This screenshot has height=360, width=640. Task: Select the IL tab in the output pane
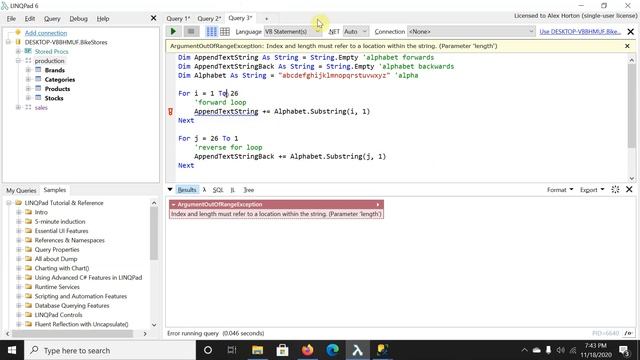(232, 189)
